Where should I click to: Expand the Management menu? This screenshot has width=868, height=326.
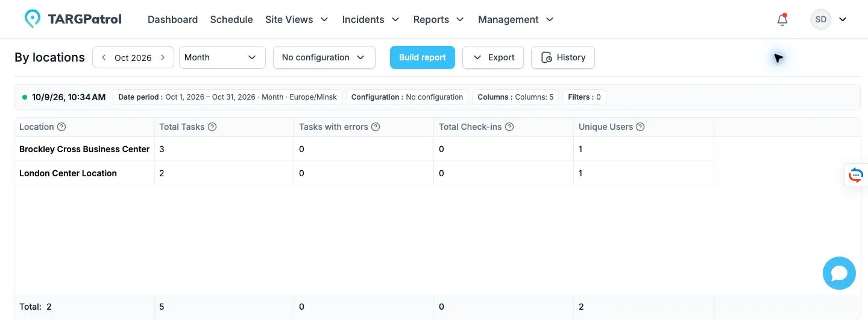click(516, 19)
